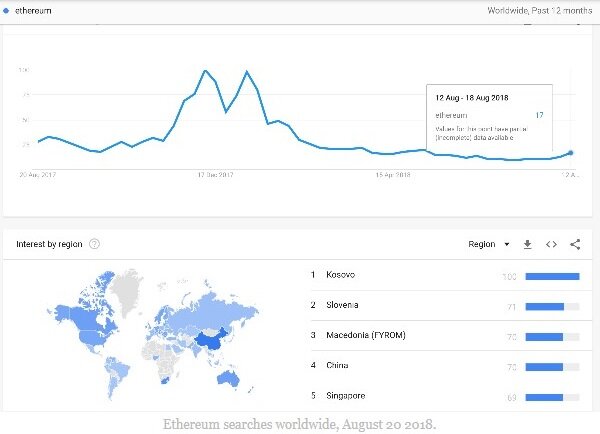Click Australia on the world map
The image size is (600, 434).
pos(228,378)
